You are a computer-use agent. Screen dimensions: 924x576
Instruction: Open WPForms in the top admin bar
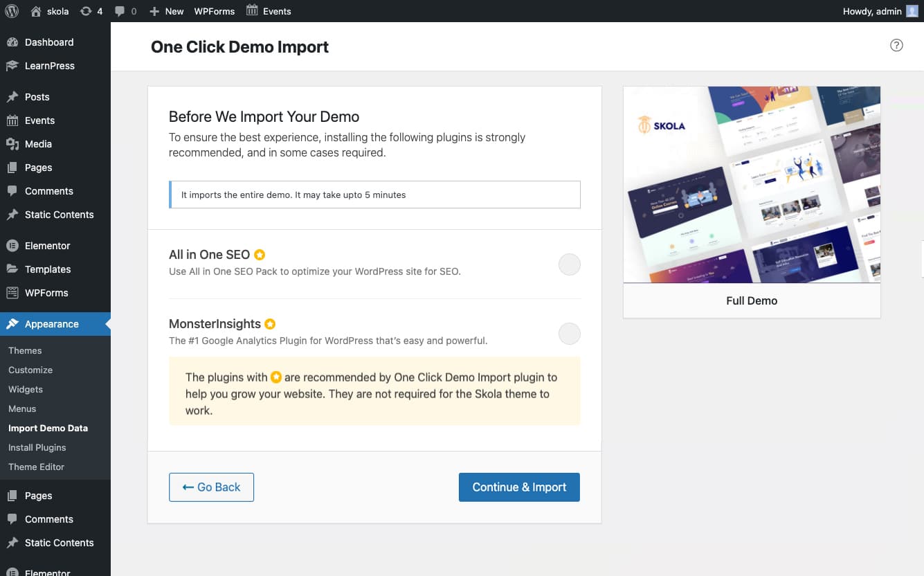(214, 11)
